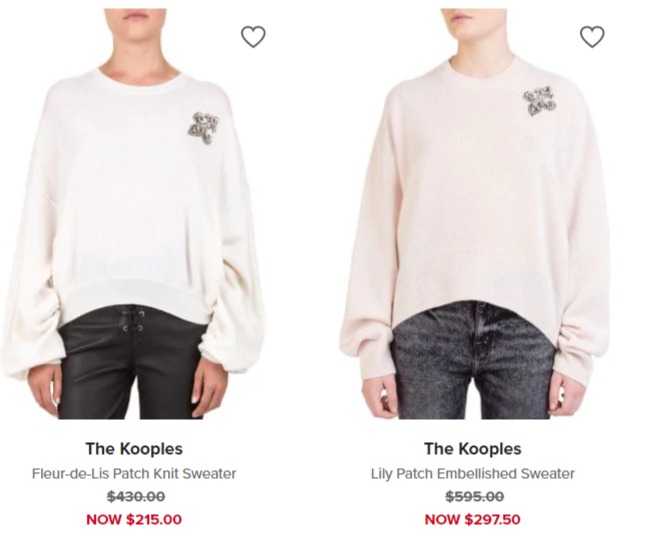This screenshot has width=646, height=543.
Task: Click the crossed-out $430.00 price
Action: click(136, 496)
